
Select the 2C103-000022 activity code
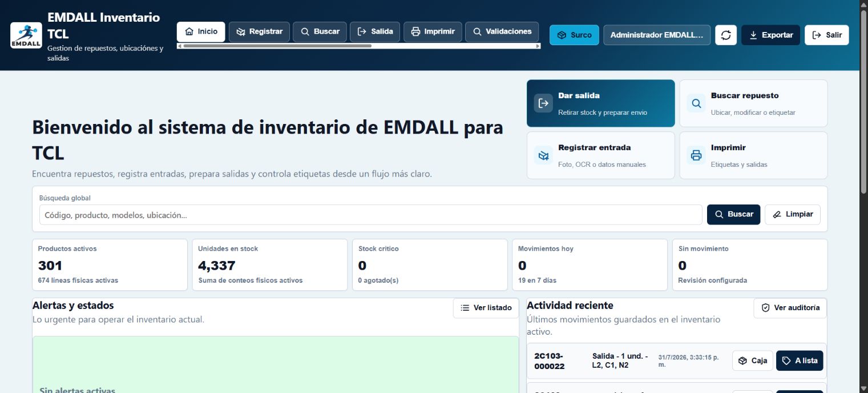549,361
